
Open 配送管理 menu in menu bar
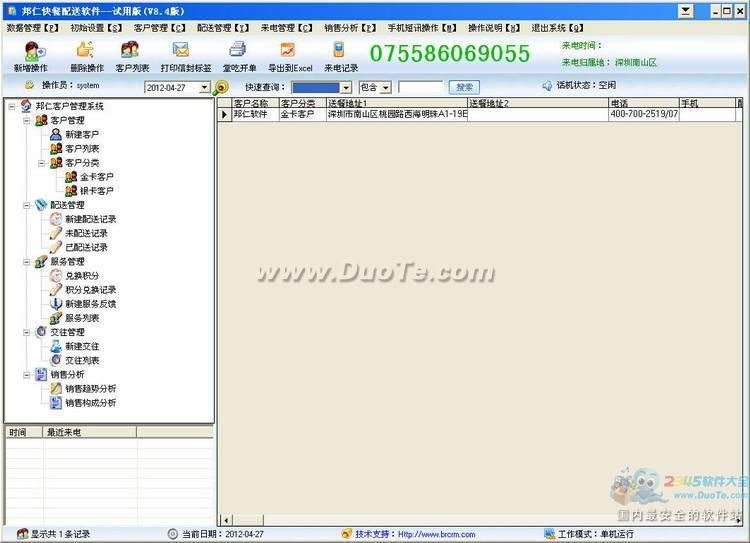pos(223,28)
